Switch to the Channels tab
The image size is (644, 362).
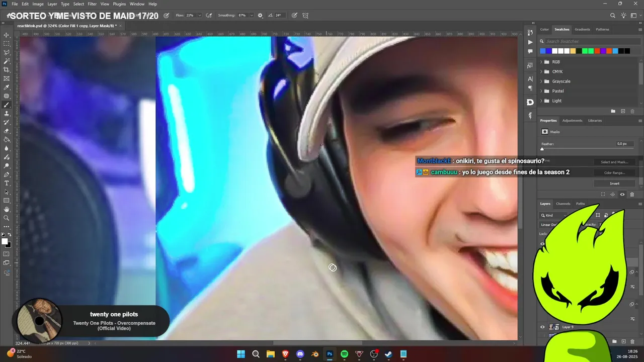(x=563, y=204)
